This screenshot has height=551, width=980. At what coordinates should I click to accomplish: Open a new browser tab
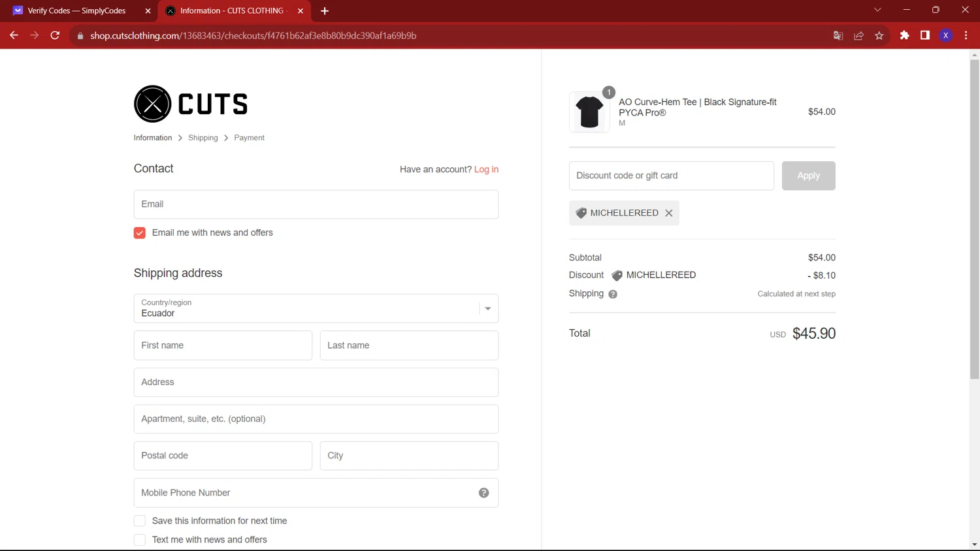click(x=325, y=10)
